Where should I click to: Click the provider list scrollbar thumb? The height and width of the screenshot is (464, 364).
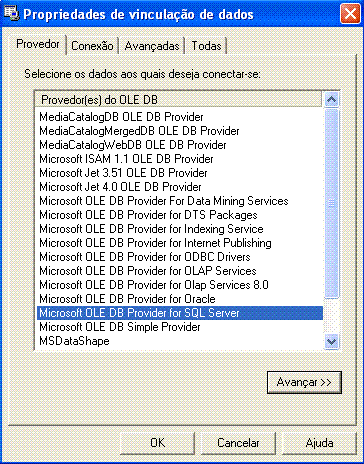(x=331, y=203)
